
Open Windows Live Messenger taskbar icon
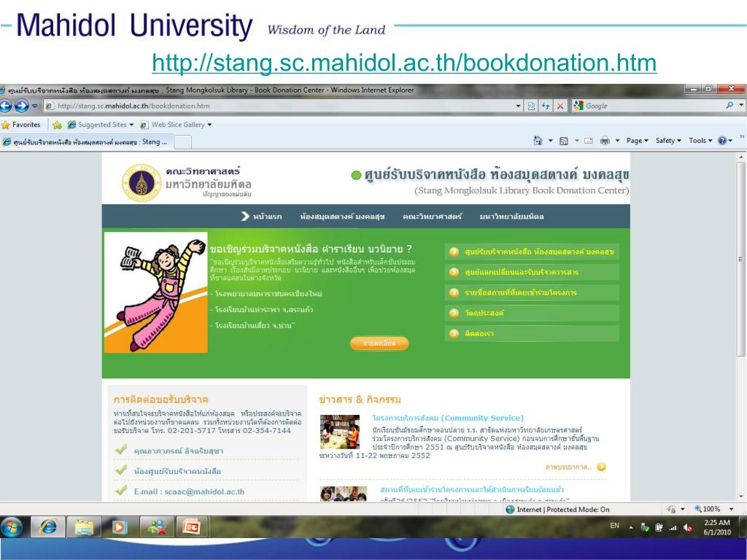156,527
